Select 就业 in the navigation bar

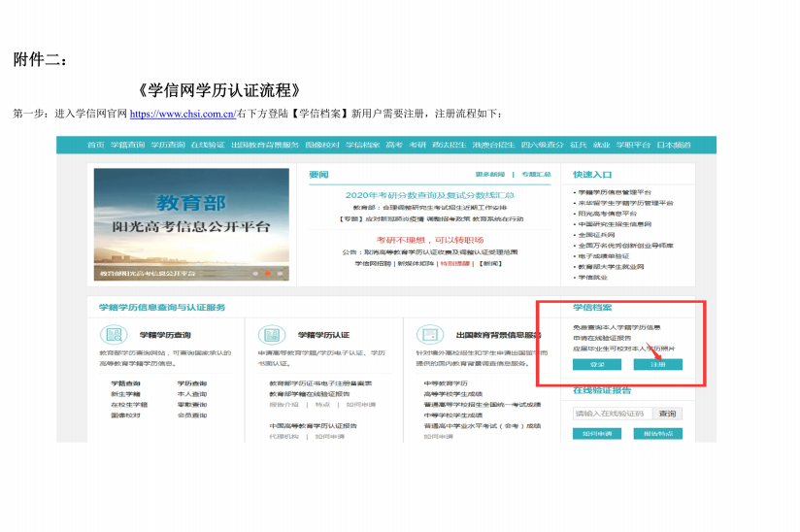pyautogui.click(x=602, y=145)
